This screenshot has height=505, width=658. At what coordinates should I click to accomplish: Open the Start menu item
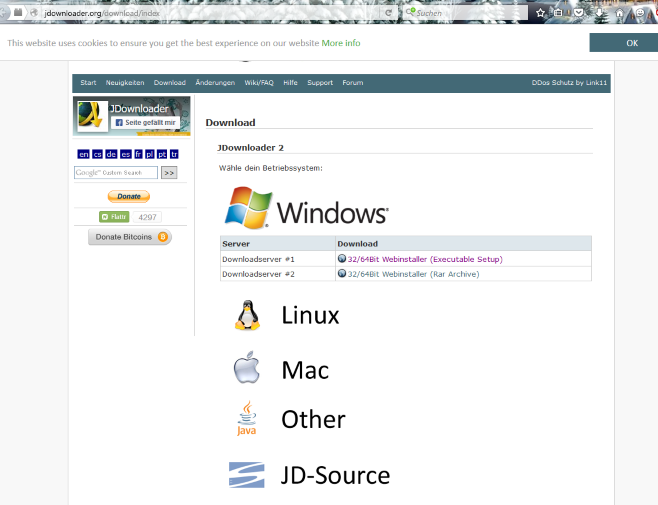[x=88, y=83]
